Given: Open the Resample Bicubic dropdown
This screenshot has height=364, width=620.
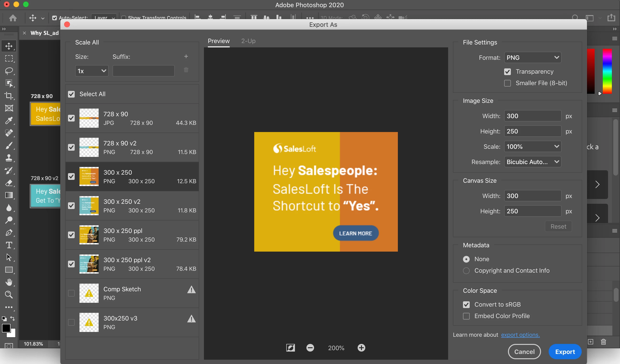Looking at the screenshot, I should (532, 162).
